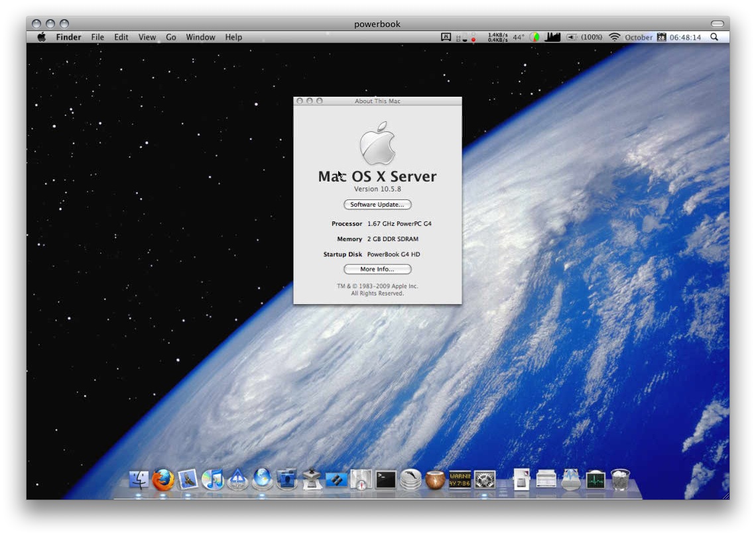Launch Activity Monitor from the Dock
This screenshot has height=536, width=756.
[596, 480]
